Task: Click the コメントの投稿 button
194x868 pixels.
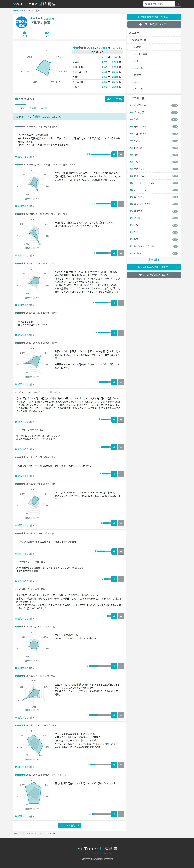Action: coord(115,99)
